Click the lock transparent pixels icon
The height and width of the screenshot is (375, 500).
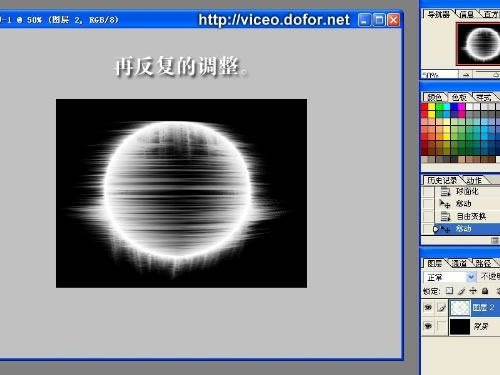[x=449, y=291]
